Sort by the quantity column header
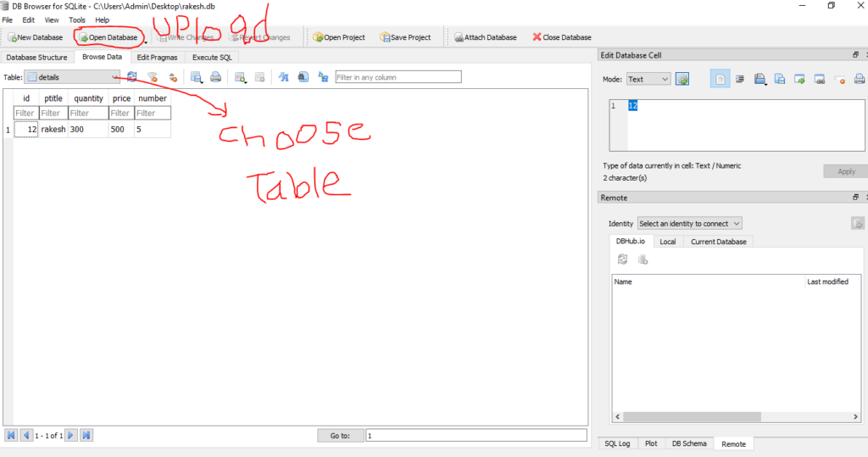Screen dimensions: 868x457 pos(88,98)
